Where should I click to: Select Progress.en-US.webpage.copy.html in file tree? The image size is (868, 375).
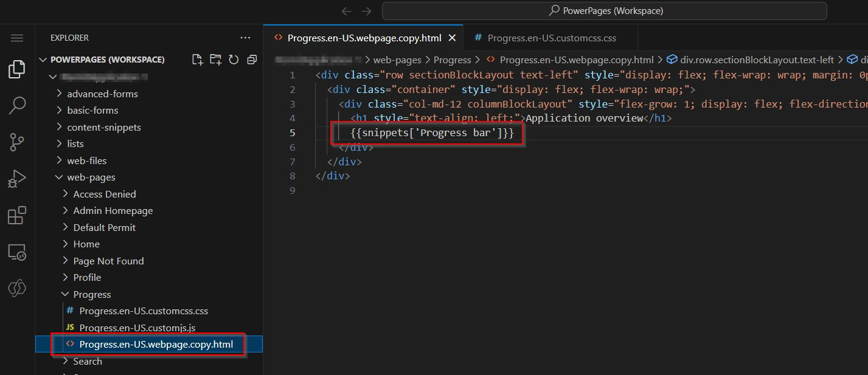pos(156,344)
